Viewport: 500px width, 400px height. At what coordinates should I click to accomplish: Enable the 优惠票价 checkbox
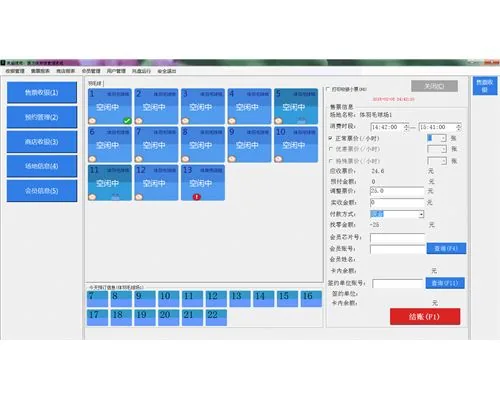[330, 149]
